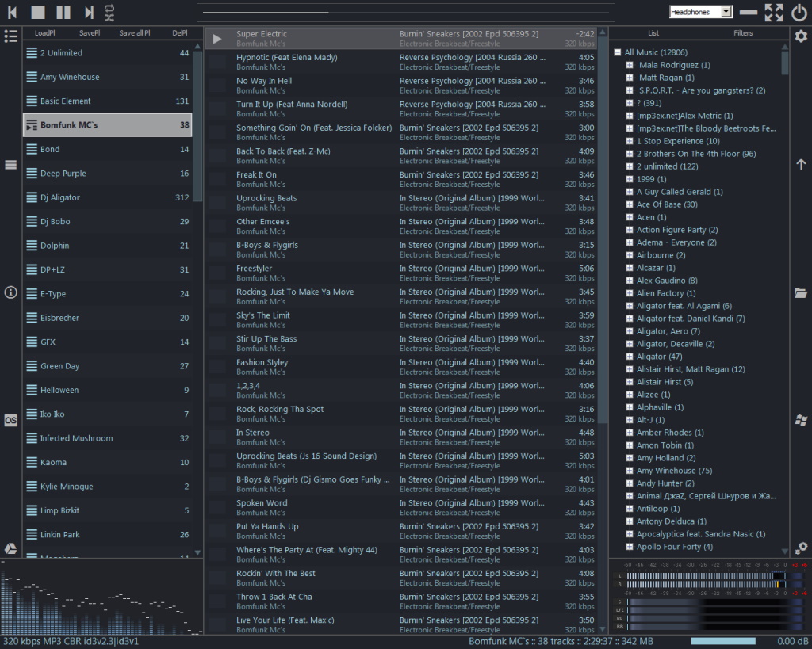
Task: Toggle shuffle mode icon
Action: pyautogui.click(x=109, y=17)
